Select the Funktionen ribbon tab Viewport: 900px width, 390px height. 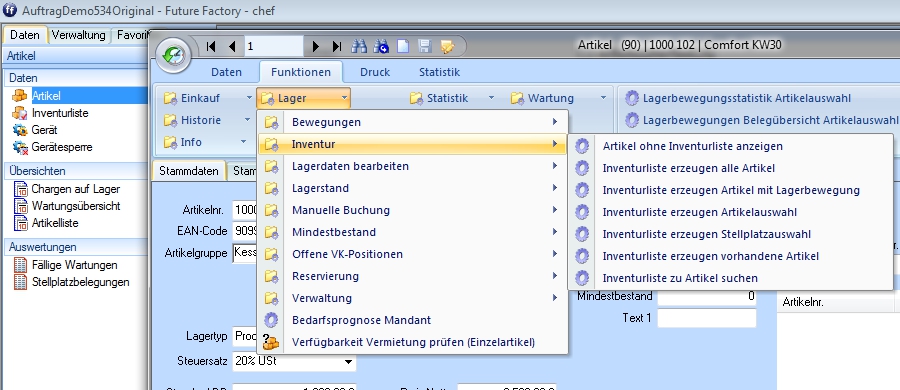[x=301, y=72]
